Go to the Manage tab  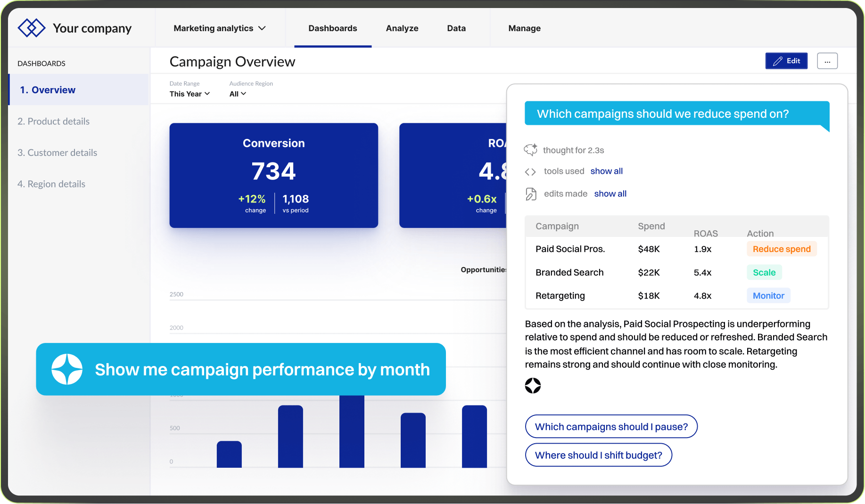pos(524,28)
